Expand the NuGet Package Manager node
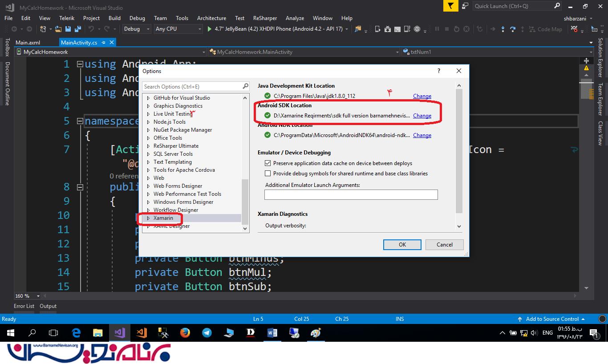Image resolution: width=608 pixels, height=364 pixels. point(148,130)
